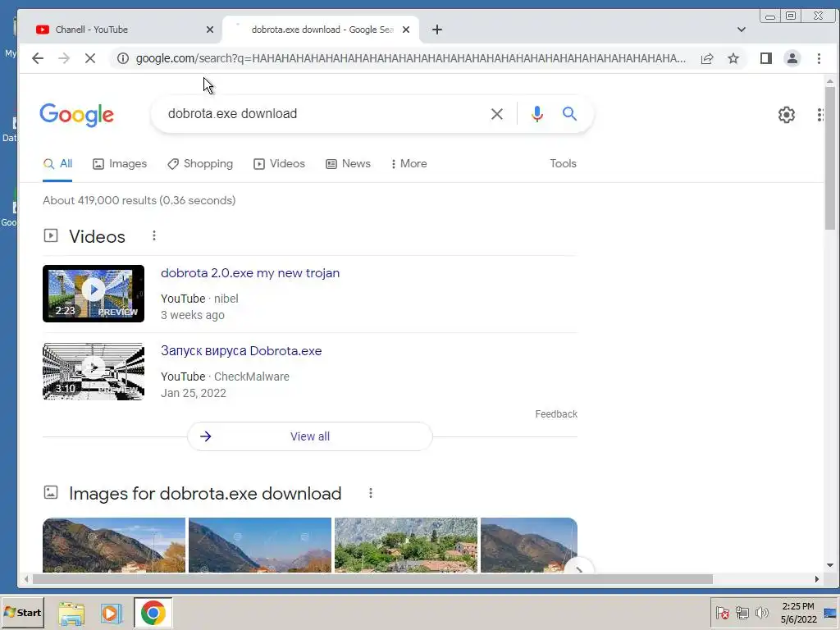Screen dimensions: 840x630
Task: Open the Chrome profile avatar
Action: (x=792, y=58)
